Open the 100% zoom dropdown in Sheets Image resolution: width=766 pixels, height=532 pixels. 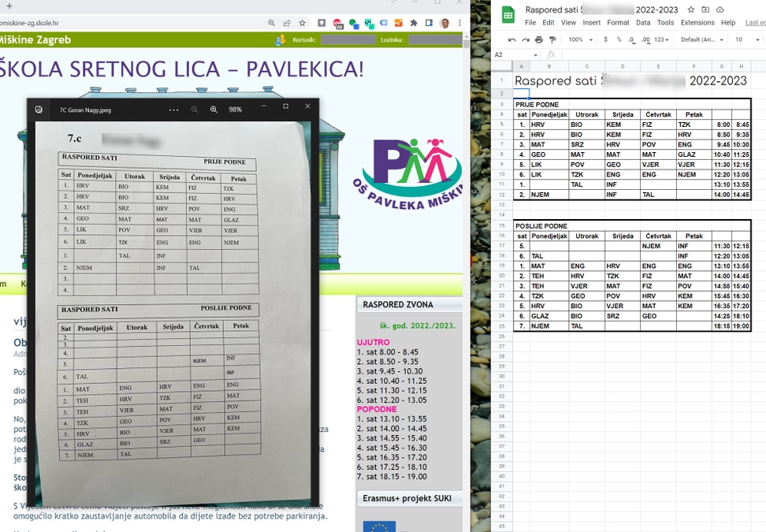point(580,39)
